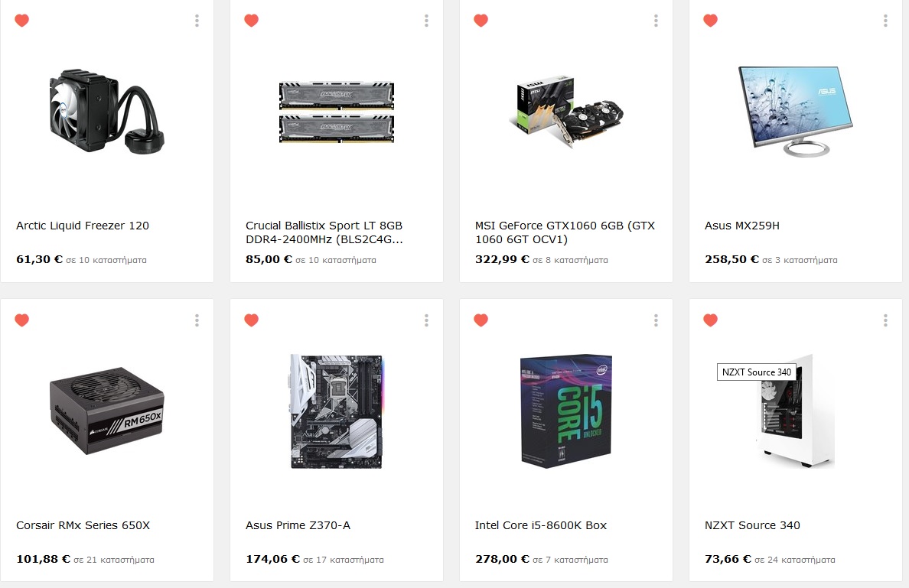The height and width of the screenshot is (588, 909).
Task: Click heart icon on Asus Prime Z370-A card
Action: pyautogui.click(x=252, y=320)
